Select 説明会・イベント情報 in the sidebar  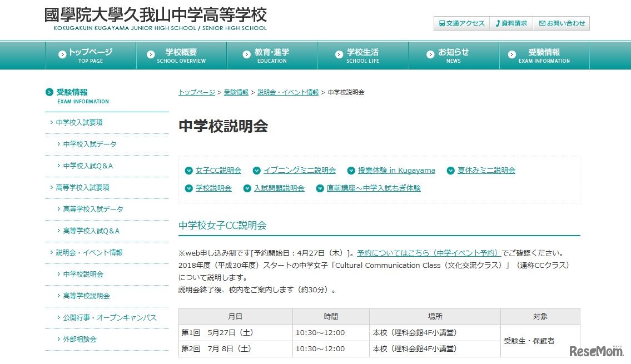90,253
